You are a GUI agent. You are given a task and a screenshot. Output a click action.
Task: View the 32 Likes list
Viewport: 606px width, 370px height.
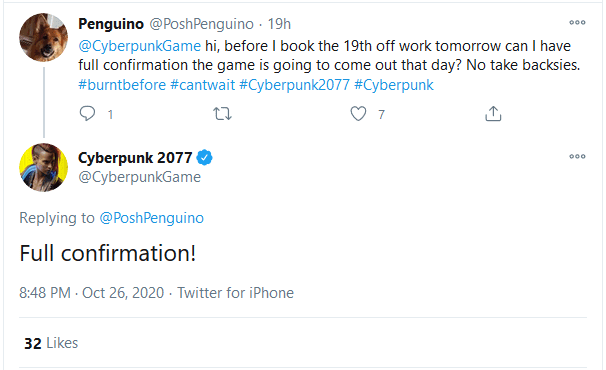(51, 343)
